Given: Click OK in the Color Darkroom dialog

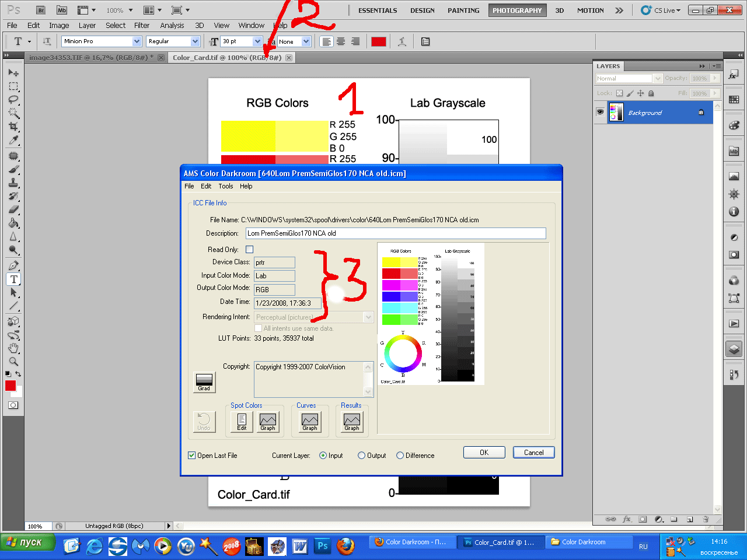Looking at the screenshot, I should [x=484, y=453].
